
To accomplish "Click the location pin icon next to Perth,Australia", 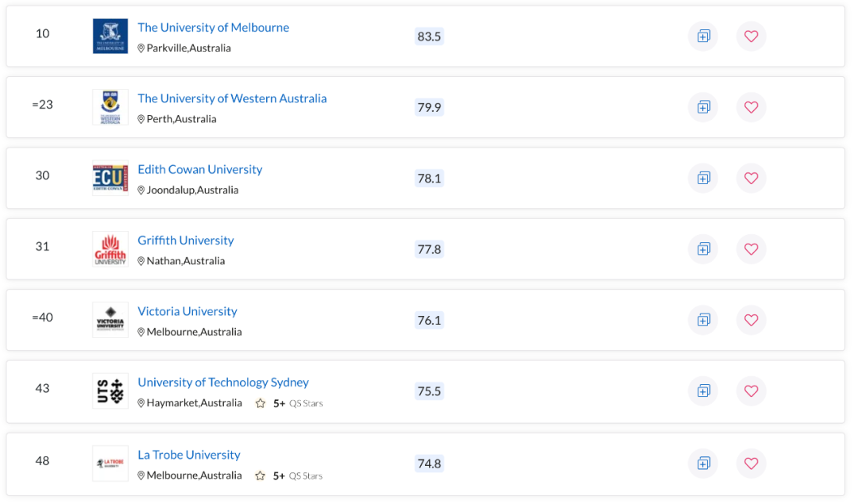I will coord(141,118).
